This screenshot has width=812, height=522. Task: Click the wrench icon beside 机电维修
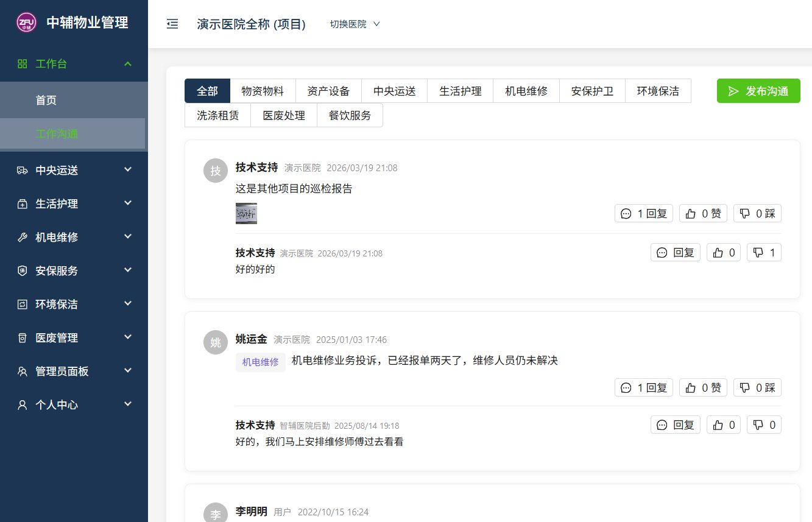23,238
